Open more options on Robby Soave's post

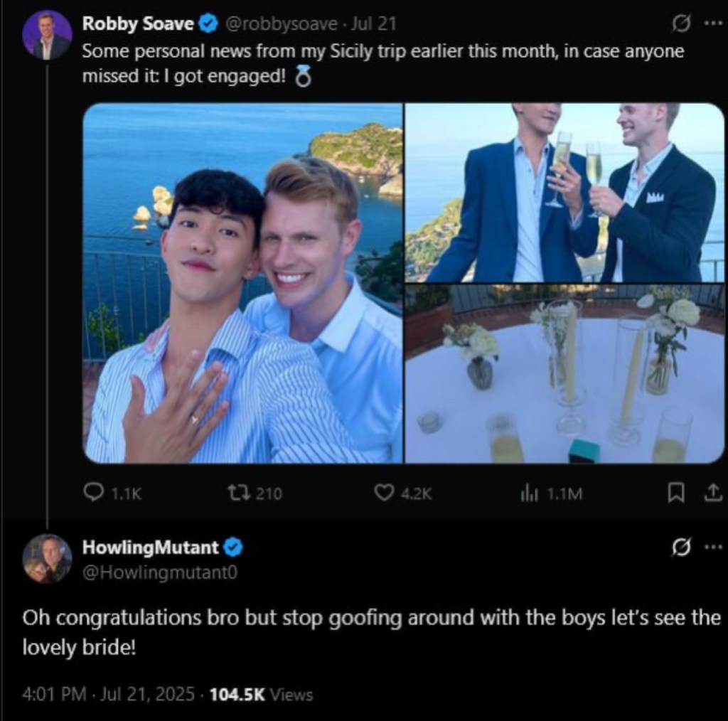point(713,23)
